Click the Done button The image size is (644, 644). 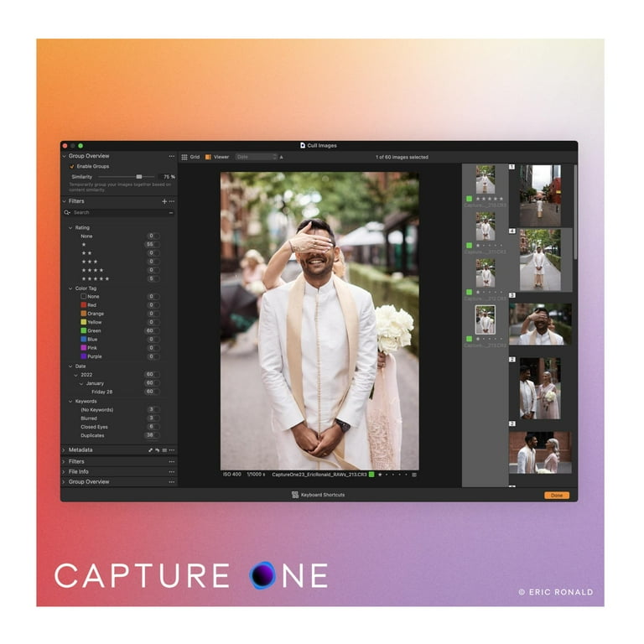(x=557, y=496)
